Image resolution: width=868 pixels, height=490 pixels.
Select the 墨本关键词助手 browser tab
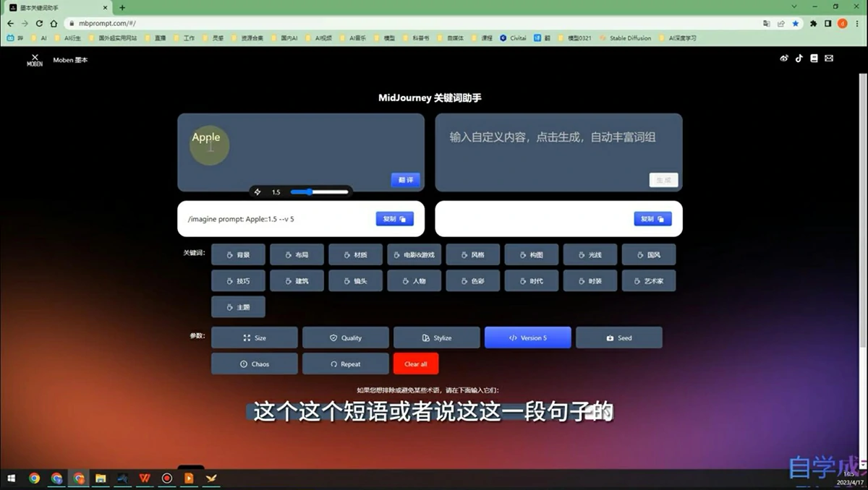[x=58, y=7]
